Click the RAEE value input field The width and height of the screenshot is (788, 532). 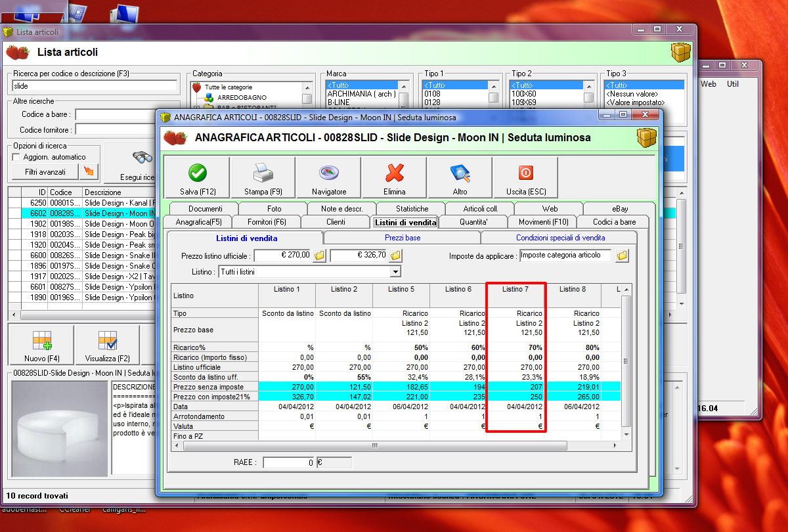[x=289, y=462]
